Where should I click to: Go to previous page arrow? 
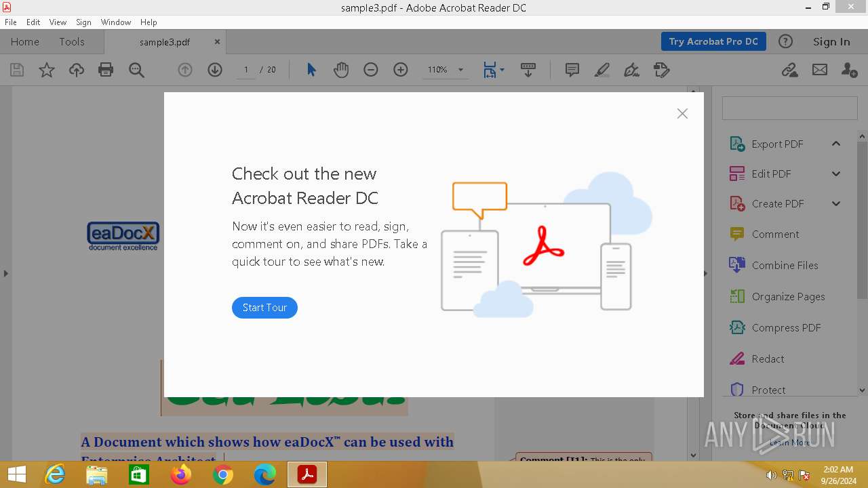point(185,70)
